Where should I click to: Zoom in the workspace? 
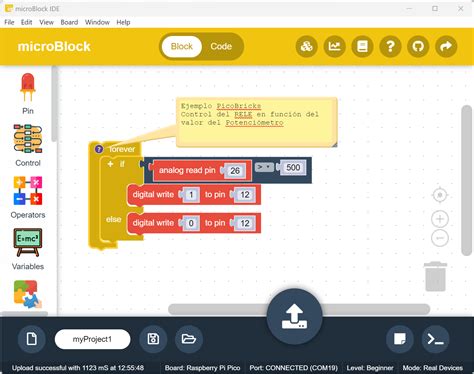[x=440, y=219]
